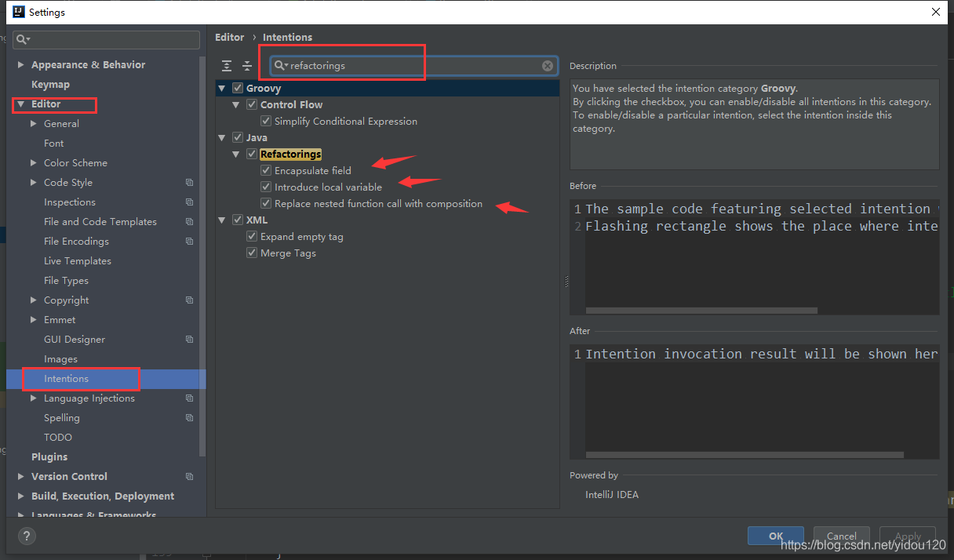Expand the Version Control section arrow

(x=20, y=477)
